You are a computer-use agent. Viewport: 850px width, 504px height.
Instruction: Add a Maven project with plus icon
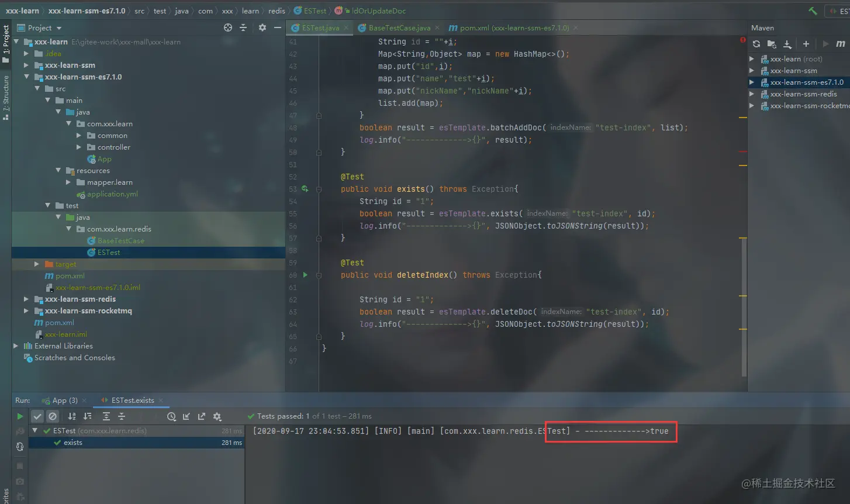pyautogui.click(x=806, y=44)
